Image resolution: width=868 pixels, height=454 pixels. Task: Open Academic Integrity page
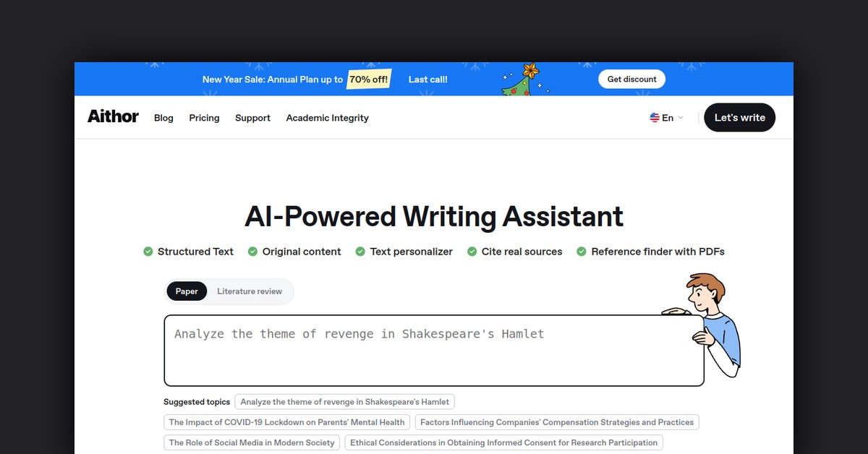[x=327, y=118]
